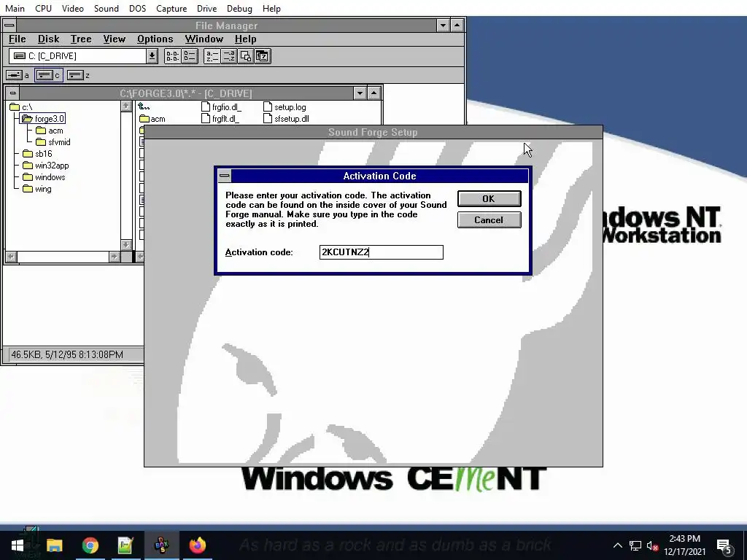Open File Explorer from the taskbar

click(x=54, y=545)
